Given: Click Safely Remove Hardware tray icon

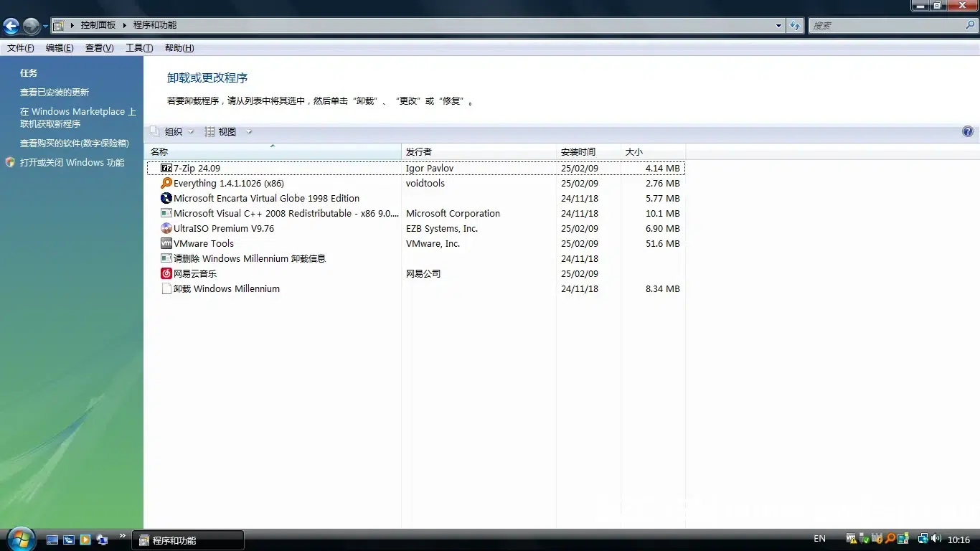Looking at the screenshot, I should click(x=864, y=539).
